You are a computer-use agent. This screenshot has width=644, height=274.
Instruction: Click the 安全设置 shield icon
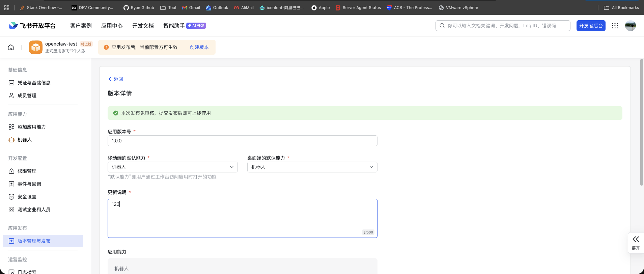(11, 197)
